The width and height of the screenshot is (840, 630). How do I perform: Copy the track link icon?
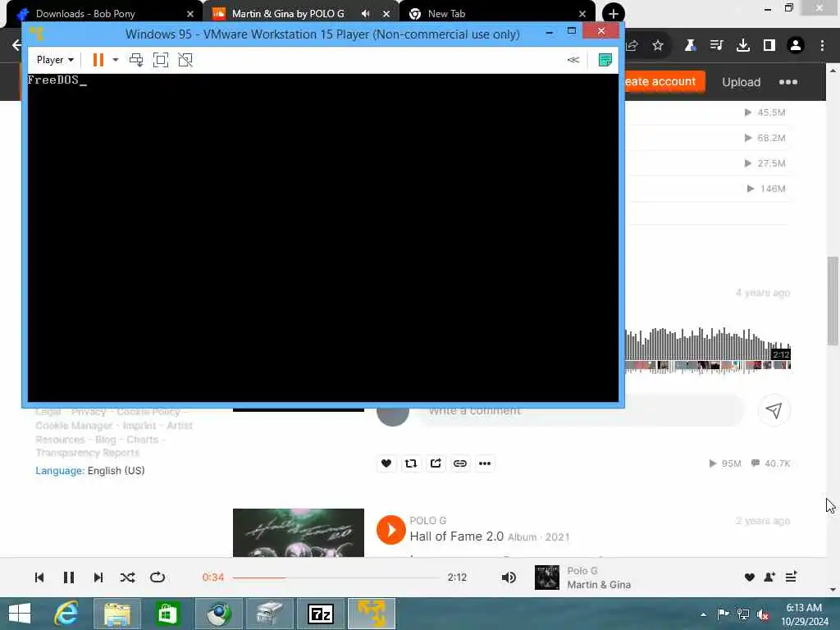coord(460,463)
